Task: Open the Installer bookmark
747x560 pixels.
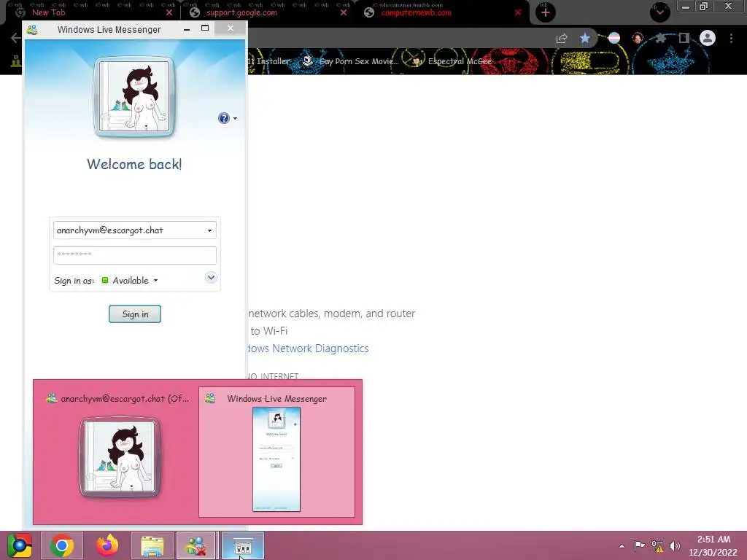Action: [x=269, y=61]
